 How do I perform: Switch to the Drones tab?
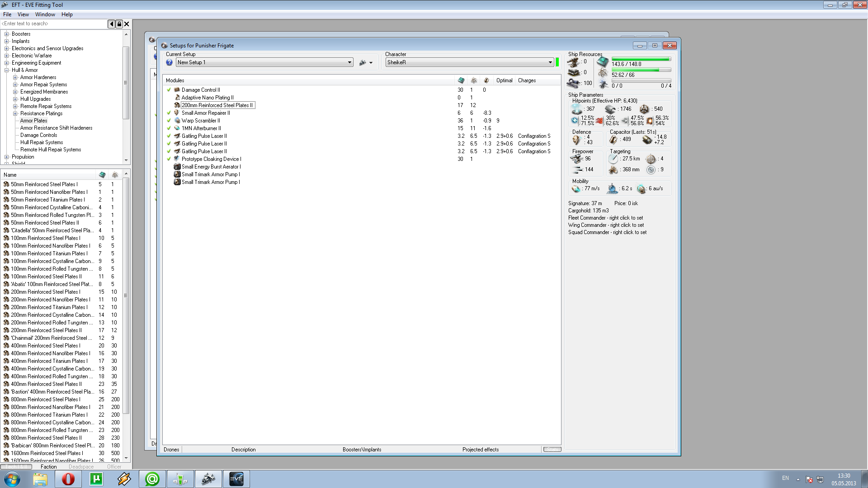click(x=171, y=450)
